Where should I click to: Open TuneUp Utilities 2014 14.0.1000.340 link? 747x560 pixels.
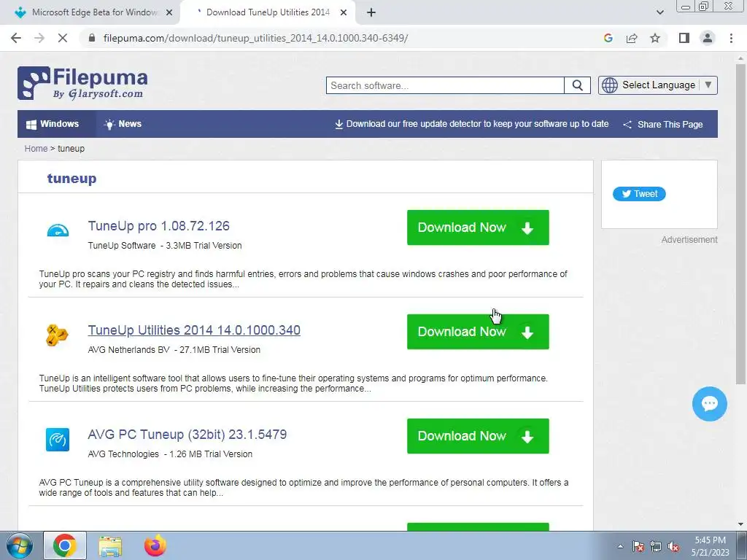(194, 330)
